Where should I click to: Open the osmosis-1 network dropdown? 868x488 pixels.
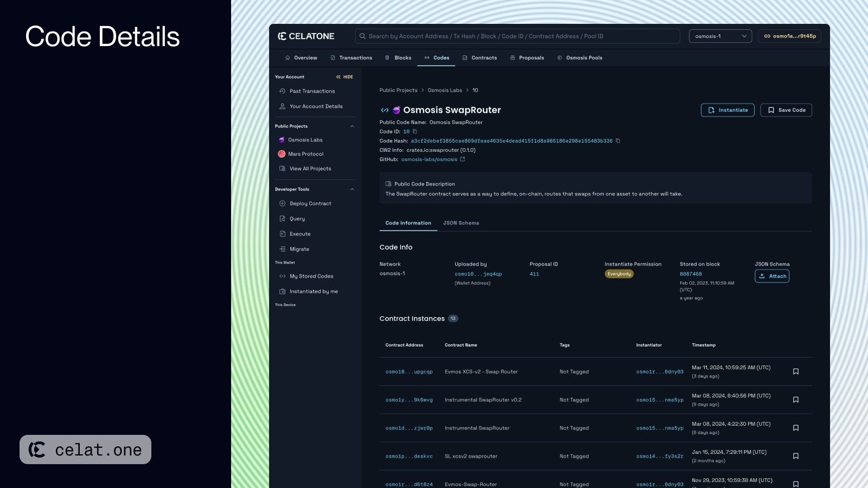pyautogui.click(x=720, y=36)
